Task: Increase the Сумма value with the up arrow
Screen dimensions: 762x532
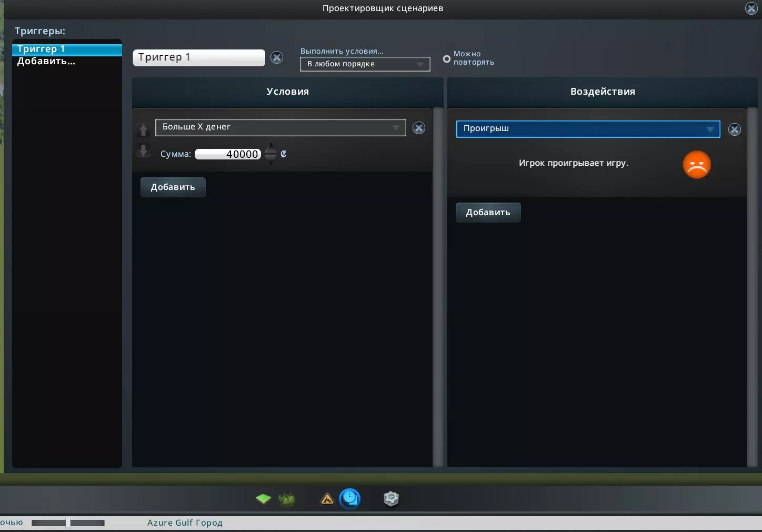Action: click(270, 148)
